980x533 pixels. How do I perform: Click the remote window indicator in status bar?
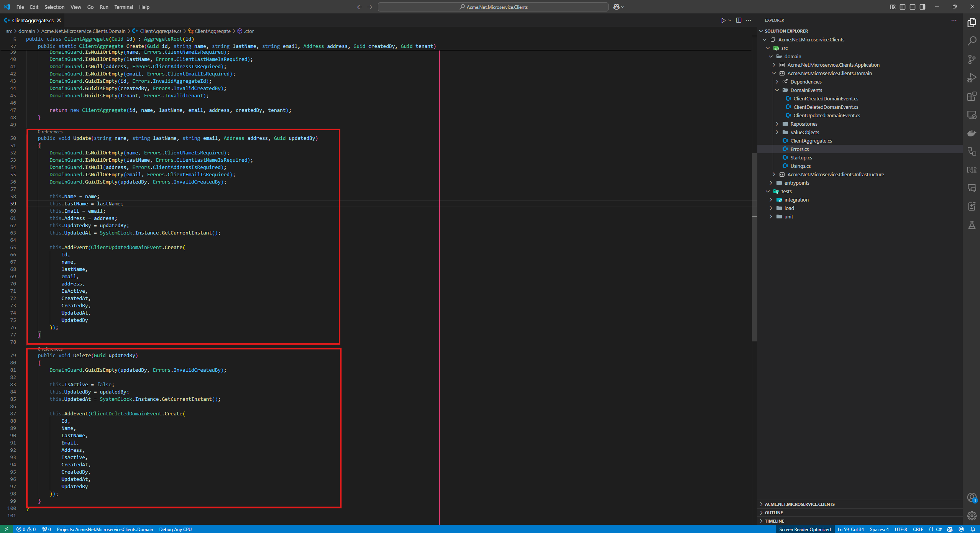coord(6,529)
